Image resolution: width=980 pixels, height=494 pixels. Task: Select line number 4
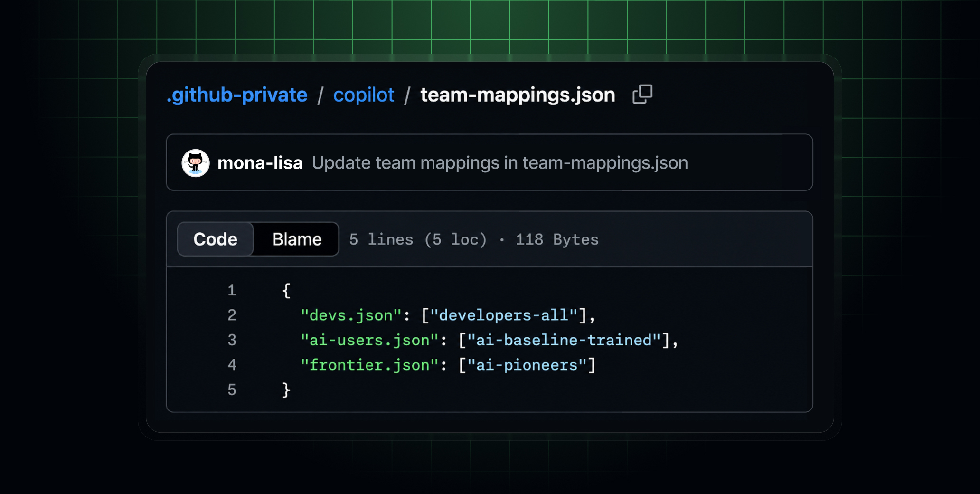tap(232, 365)
